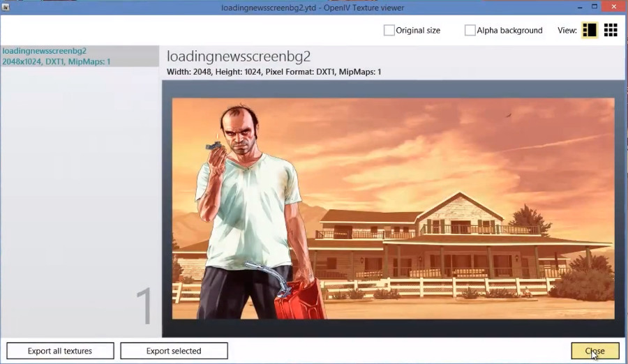Click the texture preview image
628x364 pixels.
tap(393, 208)
